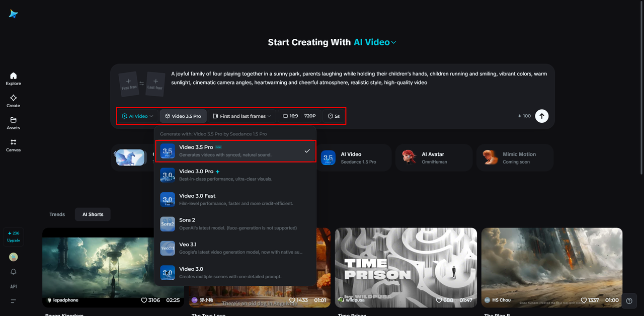Change the 16:9 aspect ratio setting
This screenshot has width=644, height=316.
click(x=290, y=116)
